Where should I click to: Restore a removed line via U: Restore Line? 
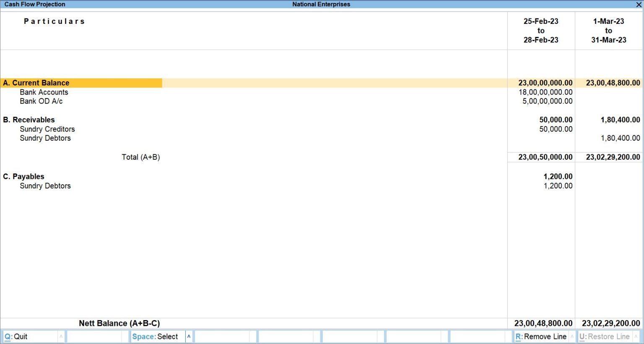(x=605, y=336)
